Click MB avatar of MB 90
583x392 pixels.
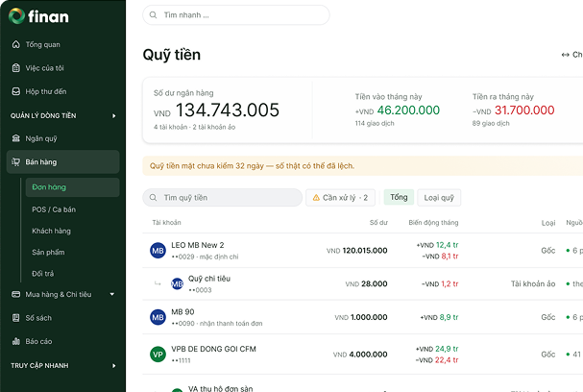point(158,317)
